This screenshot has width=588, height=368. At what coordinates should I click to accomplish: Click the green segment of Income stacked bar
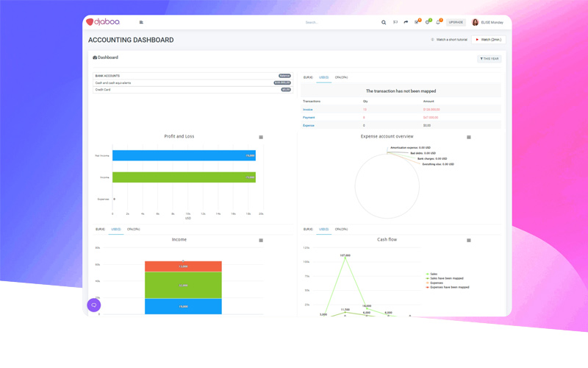click(183, 286)
